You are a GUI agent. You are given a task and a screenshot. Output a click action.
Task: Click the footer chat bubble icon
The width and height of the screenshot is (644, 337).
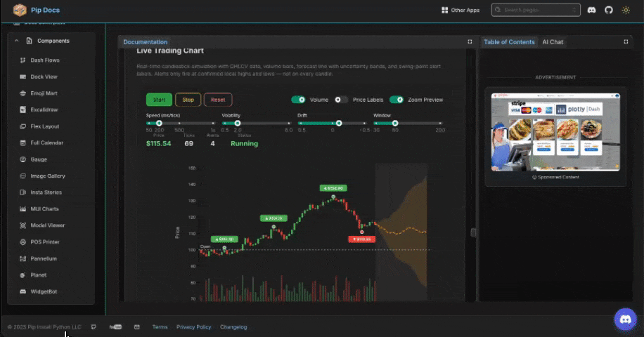tap(94, 326)
